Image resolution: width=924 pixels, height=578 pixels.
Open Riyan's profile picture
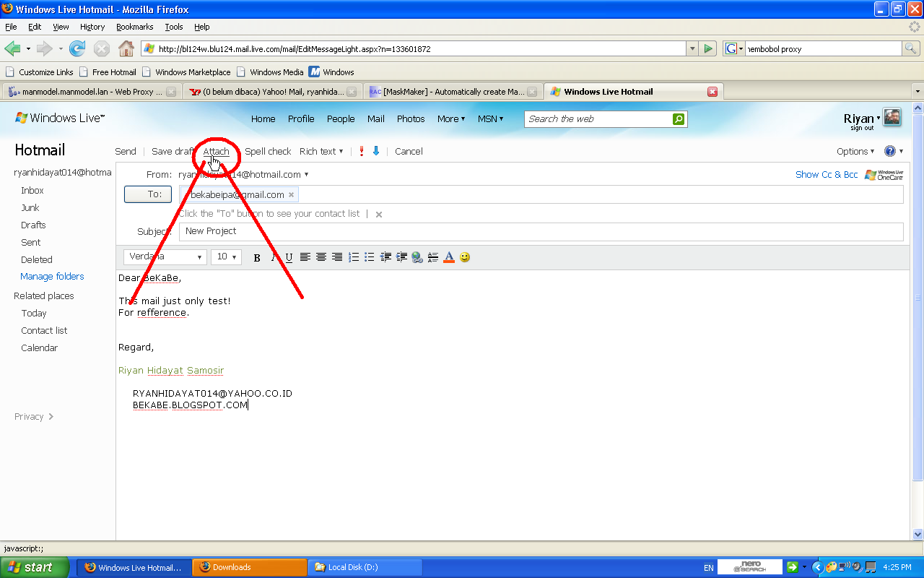point(892,118)
